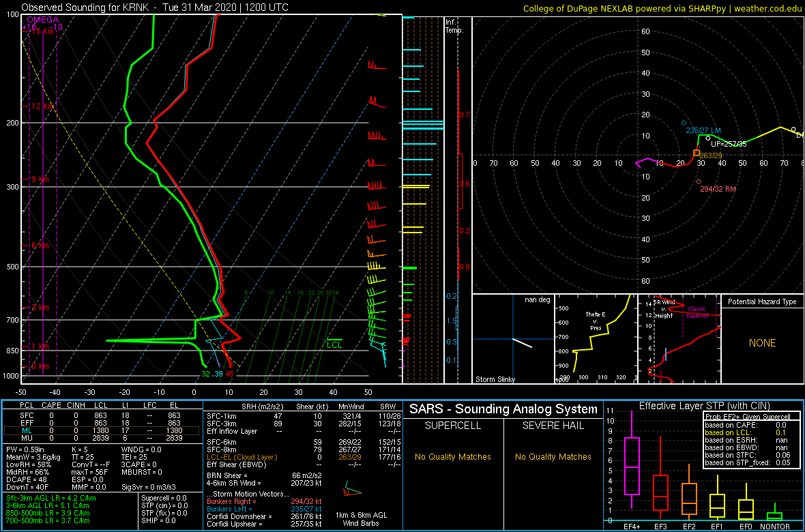Screen dimensions: 805x532
Task: Click the blue Bunkers left-mover circle on hodograph
Action: (684, 123)
